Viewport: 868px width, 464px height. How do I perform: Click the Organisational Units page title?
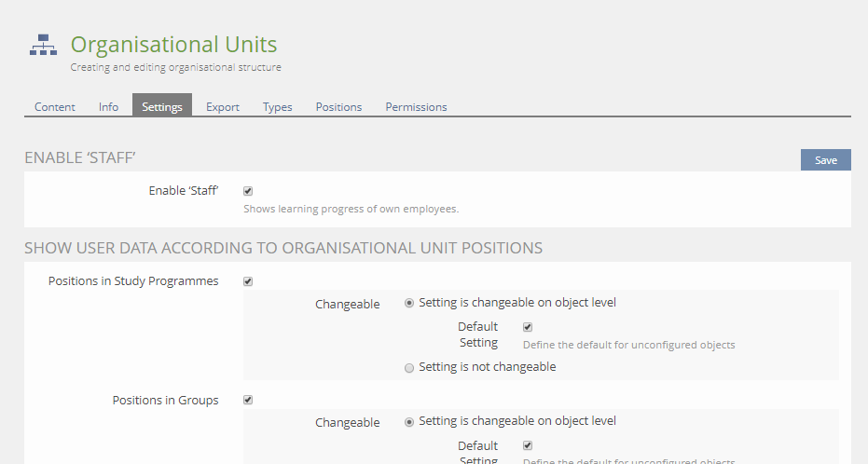click(173, 44)
